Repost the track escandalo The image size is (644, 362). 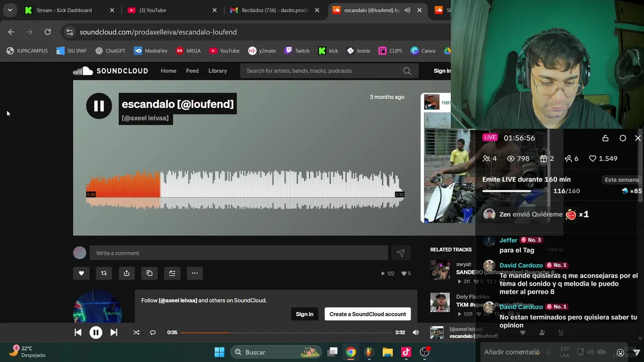(104, 273)
